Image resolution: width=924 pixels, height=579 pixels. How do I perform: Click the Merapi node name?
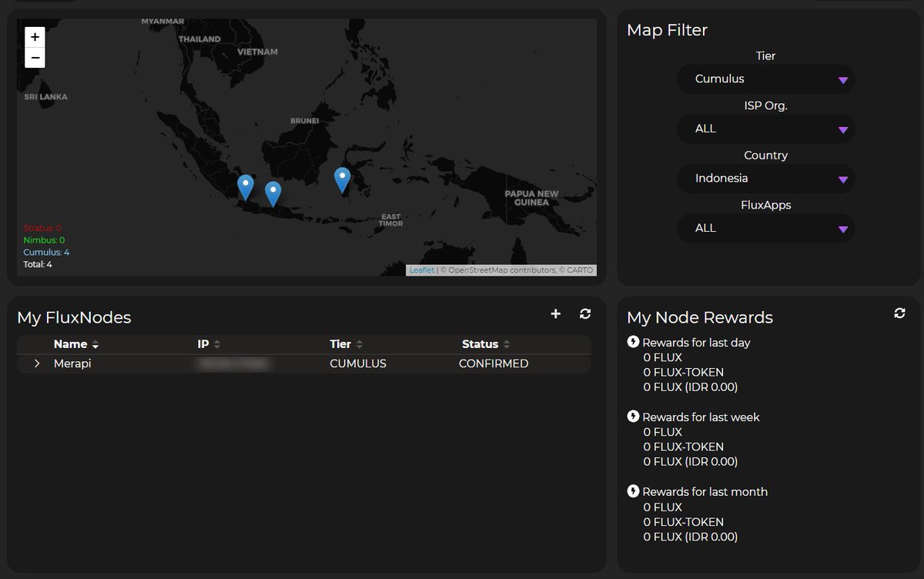[x=72, y=363]
